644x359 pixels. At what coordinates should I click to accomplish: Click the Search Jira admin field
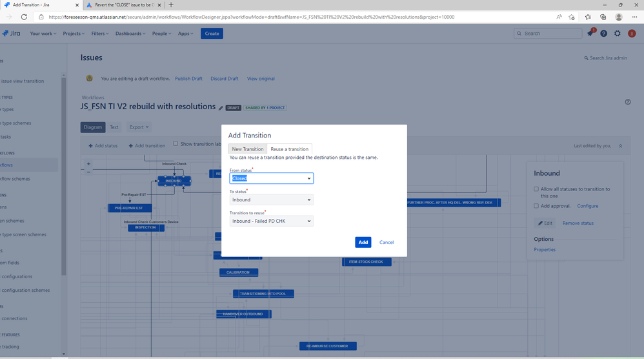[606, 58]
